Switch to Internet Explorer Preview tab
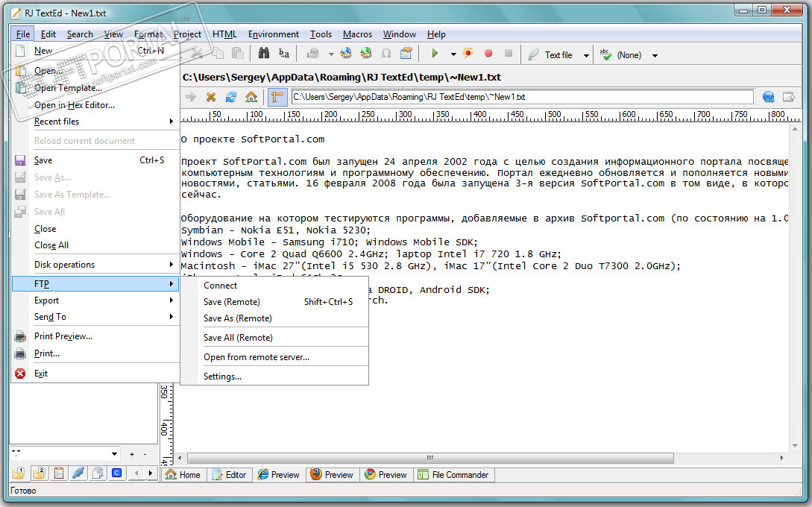 coord(279,475)
